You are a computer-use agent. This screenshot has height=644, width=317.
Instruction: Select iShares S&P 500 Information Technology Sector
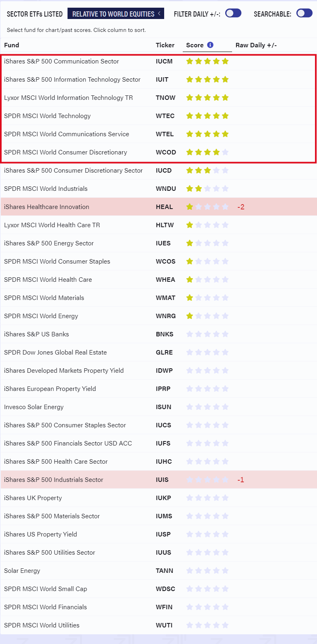[x=72, y=80]
